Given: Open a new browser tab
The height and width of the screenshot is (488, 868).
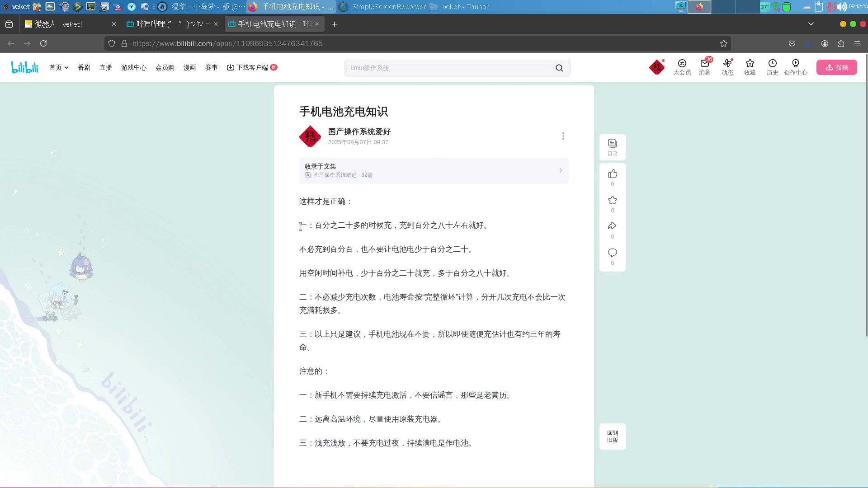Looking at the screenshot, I should click(334, 24).
